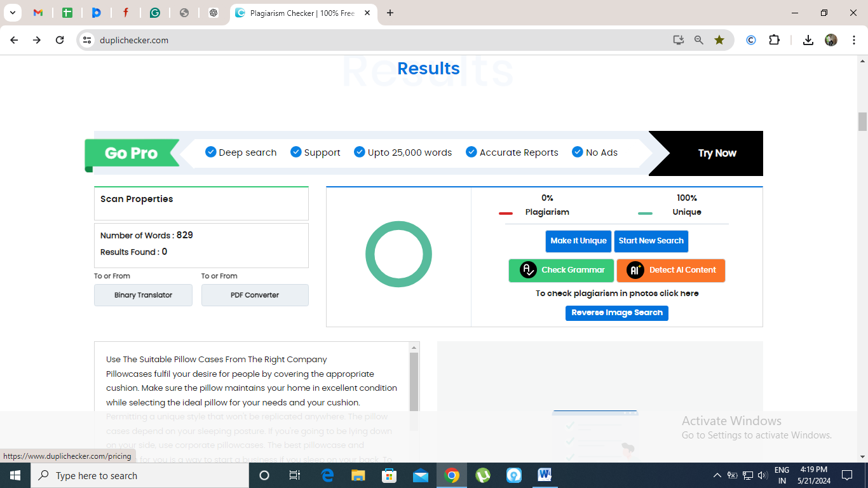Click the ENG IN language indicator

pos(782,475)
